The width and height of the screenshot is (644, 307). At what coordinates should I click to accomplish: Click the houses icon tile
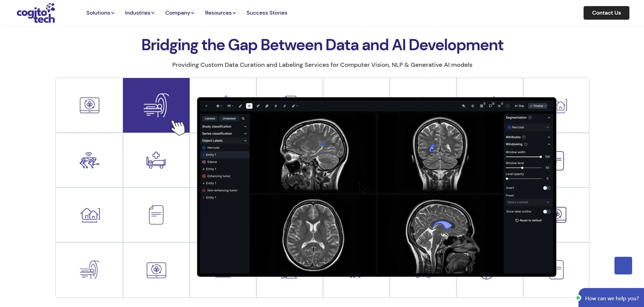point(90,215)
